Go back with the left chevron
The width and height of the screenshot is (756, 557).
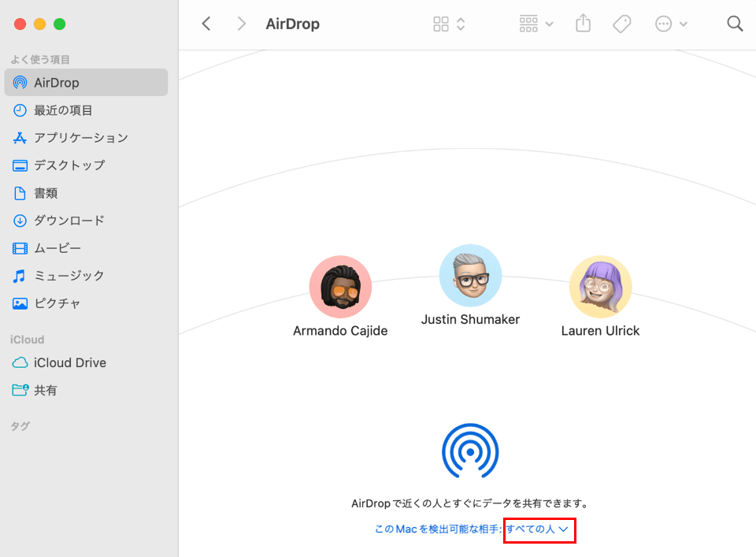point(206,24)
